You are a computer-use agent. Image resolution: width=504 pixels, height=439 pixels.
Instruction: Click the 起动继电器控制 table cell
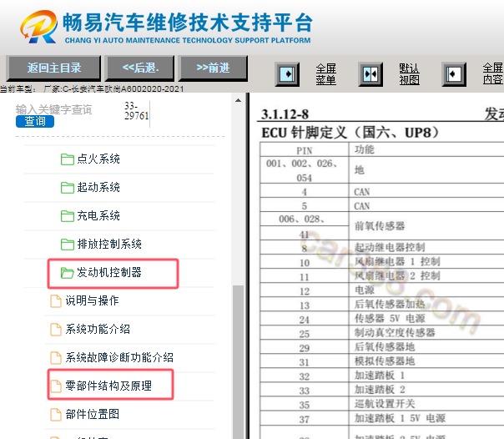(x=390, y=247)
